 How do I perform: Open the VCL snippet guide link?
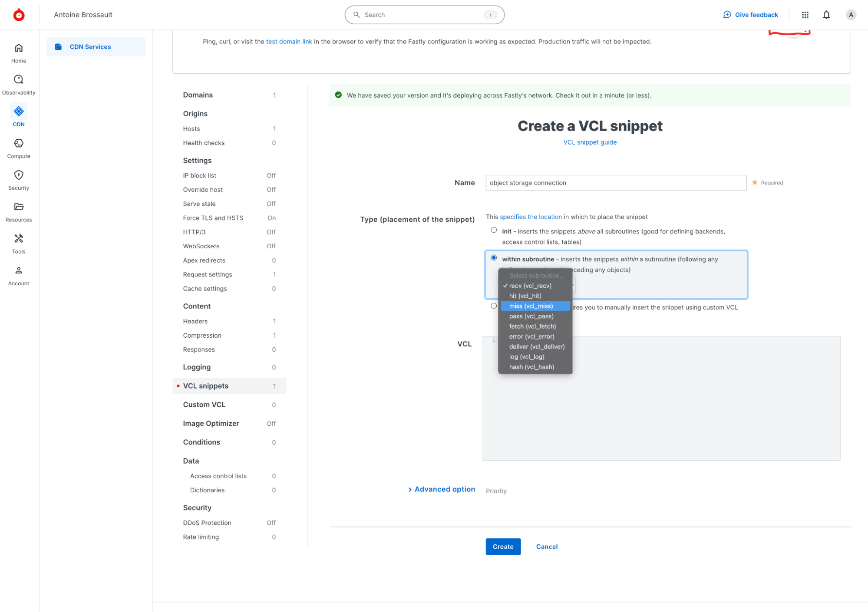click(x=590, y=142)
